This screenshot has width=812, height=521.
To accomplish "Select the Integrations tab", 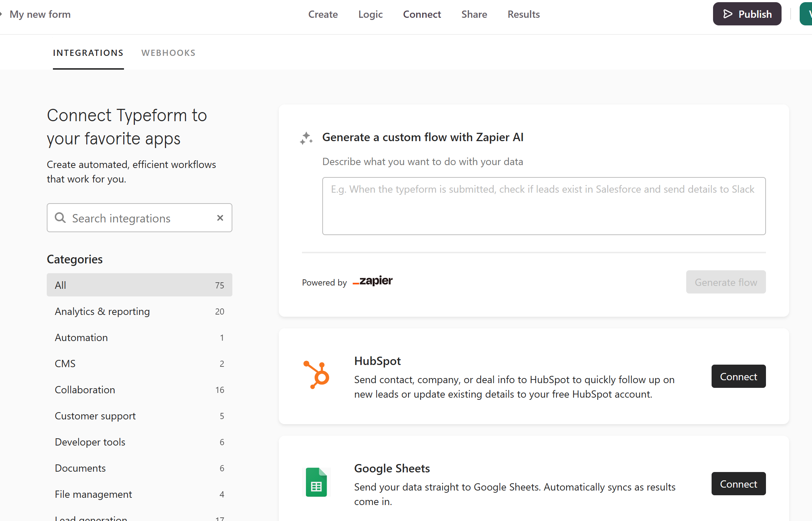I will [88, 53].
